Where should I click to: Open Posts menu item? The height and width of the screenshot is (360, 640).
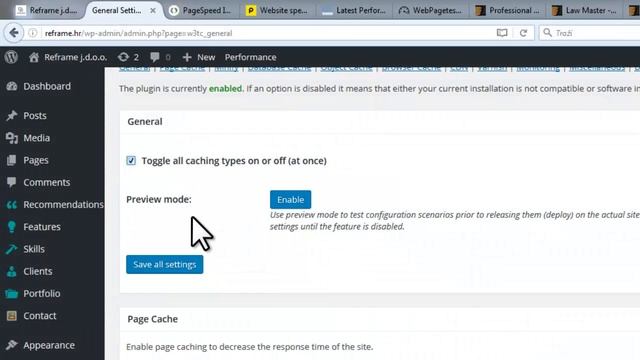(35, 116)
